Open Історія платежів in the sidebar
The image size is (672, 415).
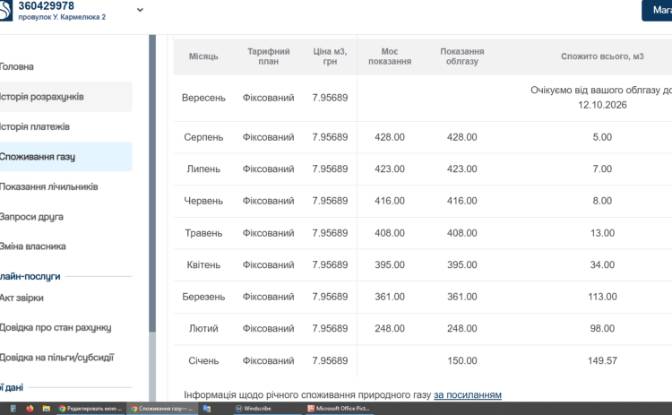35,127
